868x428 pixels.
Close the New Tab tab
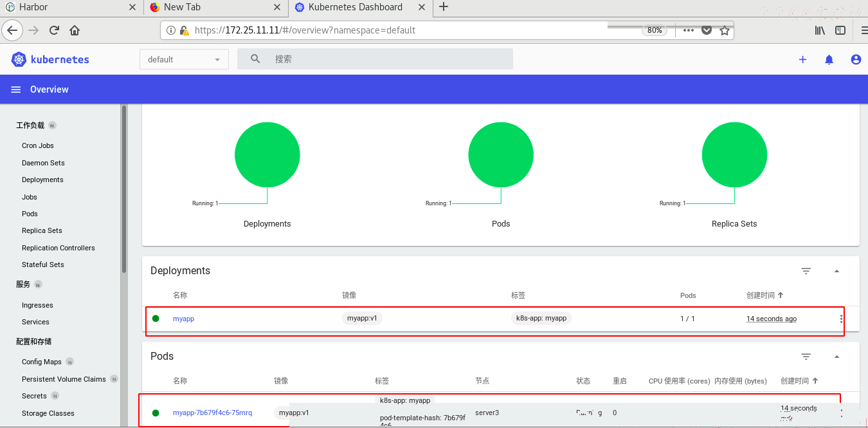pyautogui.click(x=277, y=7)
